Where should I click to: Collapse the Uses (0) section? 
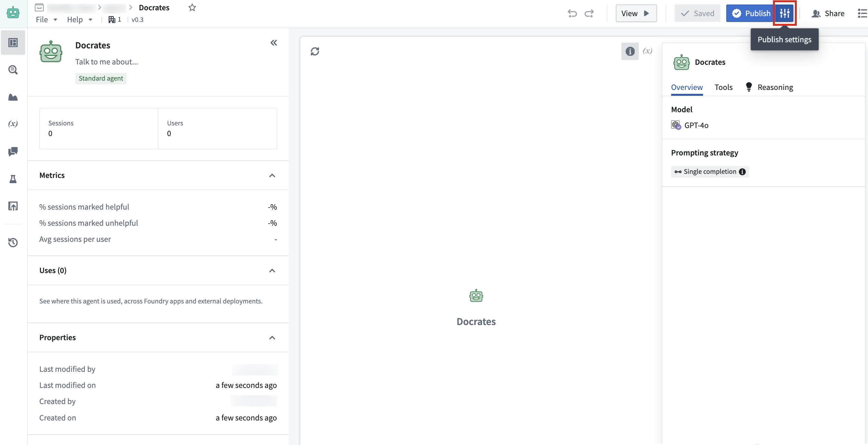click(272, 270)
